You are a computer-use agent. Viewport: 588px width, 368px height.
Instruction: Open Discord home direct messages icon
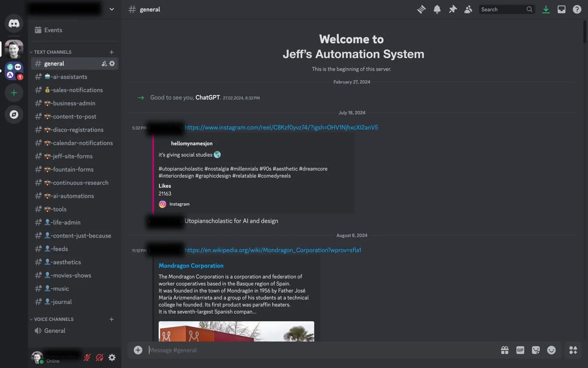[x=14, y=23]
